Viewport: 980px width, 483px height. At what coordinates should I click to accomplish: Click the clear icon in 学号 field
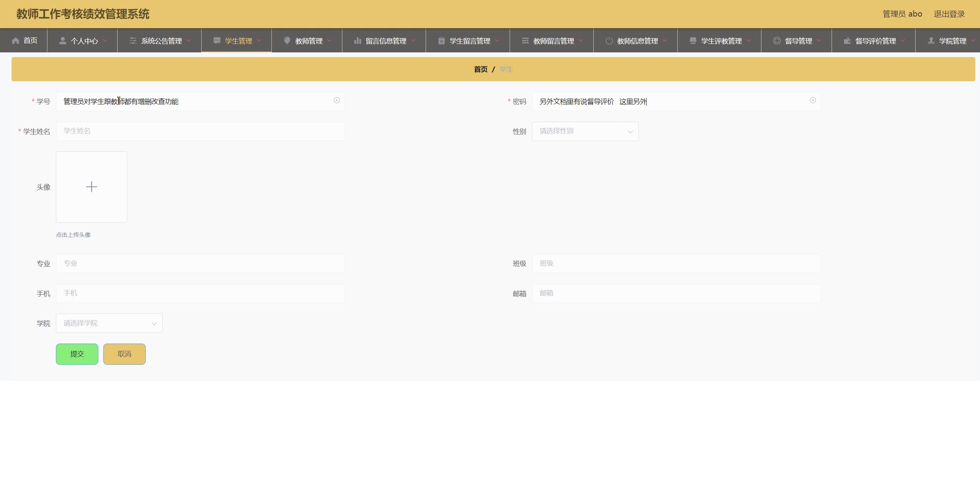337,101
